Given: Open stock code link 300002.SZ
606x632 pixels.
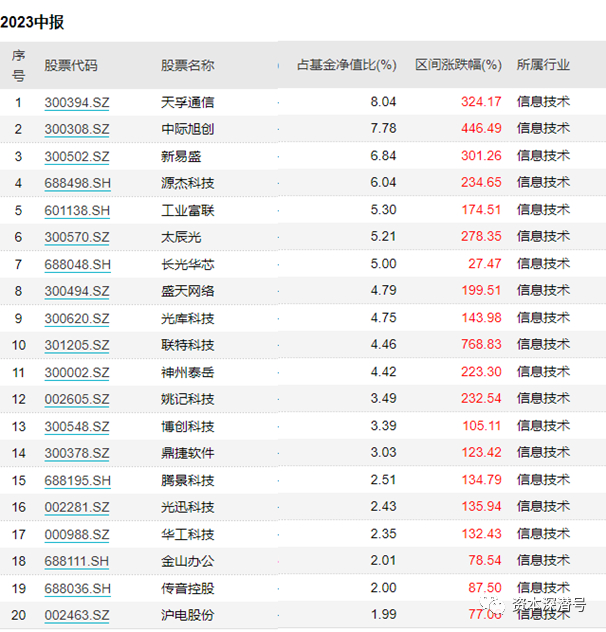Looking at the screenshot, I should tap(77, 372).
